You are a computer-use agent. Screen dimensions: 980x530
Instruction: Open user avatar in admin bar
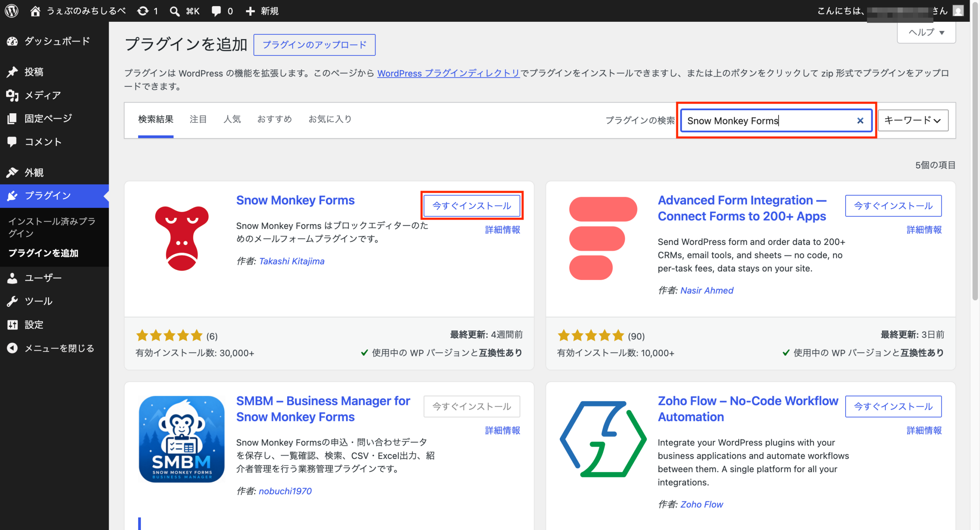pyautogui.click(x=958, y=11)
